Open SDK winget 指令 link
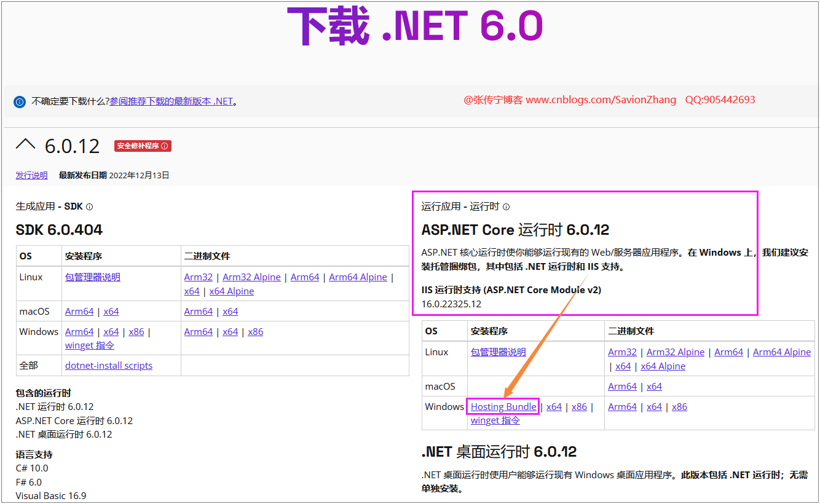This screenshot has height=504, width=820. 90,345
